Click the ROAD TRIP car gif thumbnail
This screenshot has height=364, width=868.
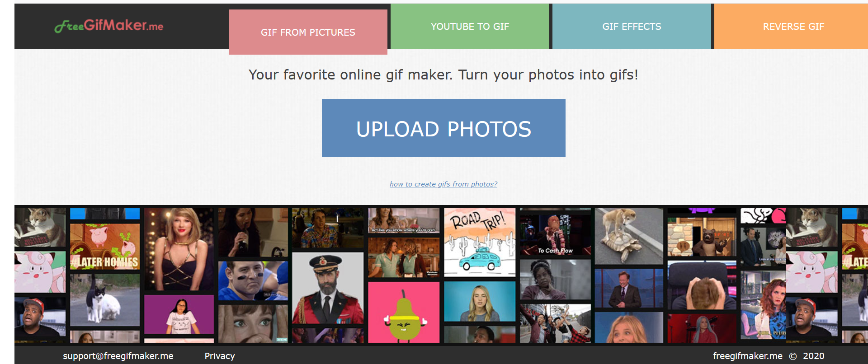click(x=480, y=242)
